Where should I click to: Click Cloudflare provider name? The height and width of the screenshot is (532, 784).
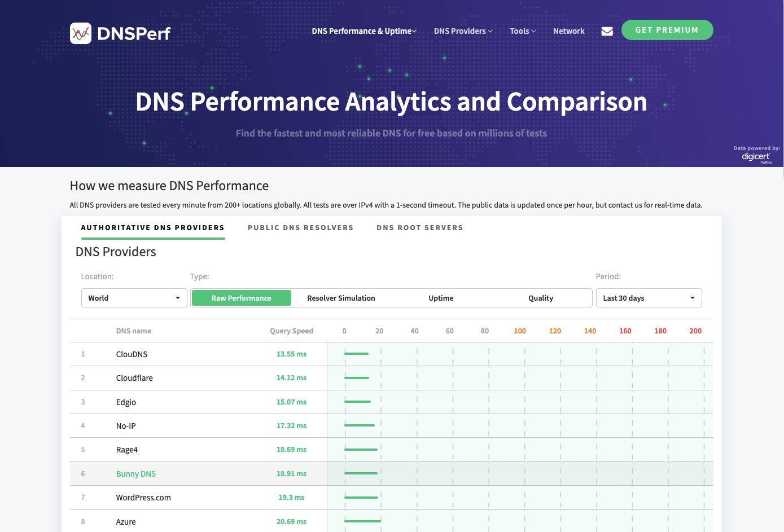point(134,378)
